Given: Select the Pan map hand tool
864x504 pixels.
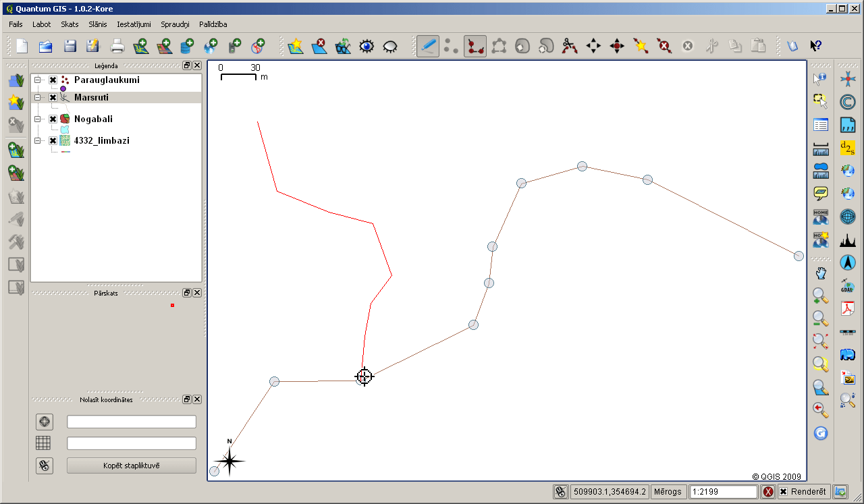Looking at the screenshot, I should (x=820, y=273).
